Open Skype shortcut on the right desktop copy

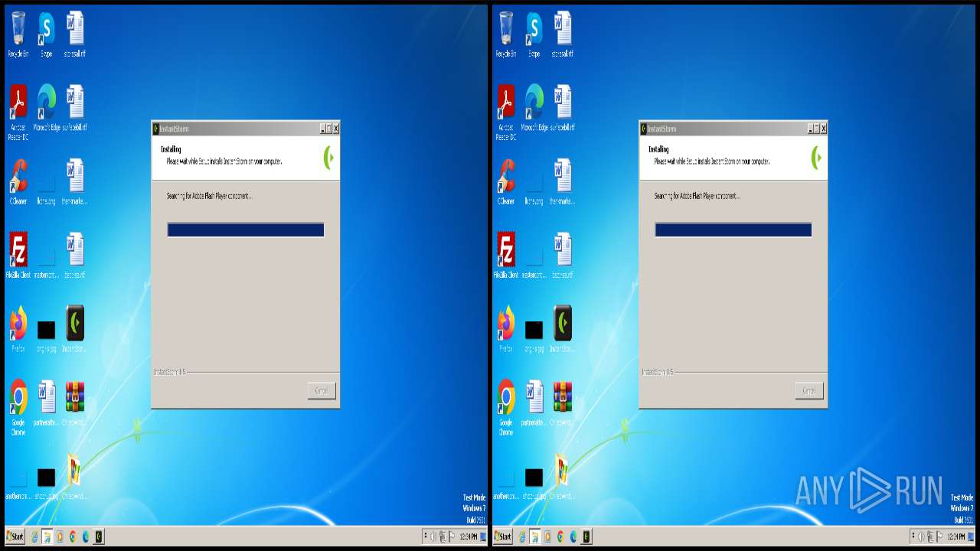pyautogui.click(x=534, y=34)
